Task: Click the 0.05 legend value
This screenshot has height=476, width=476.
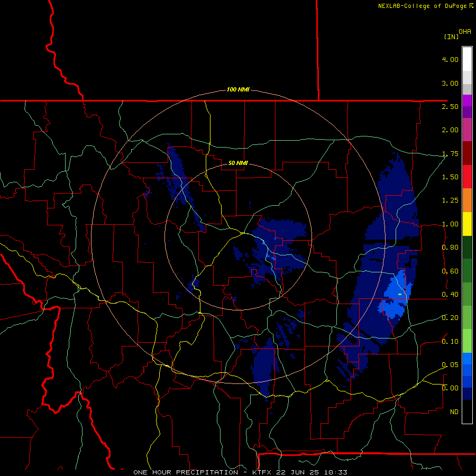Action: click(450, 365)
